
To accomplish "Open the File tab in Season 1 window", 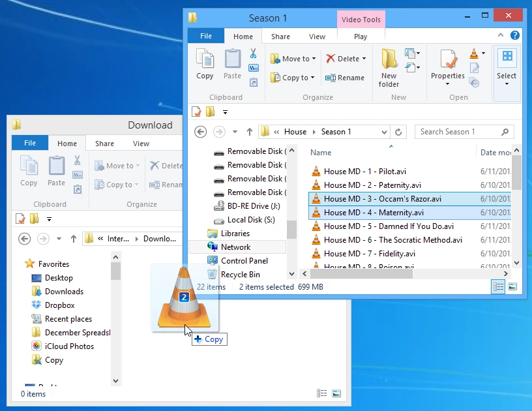I will [206, 36].
